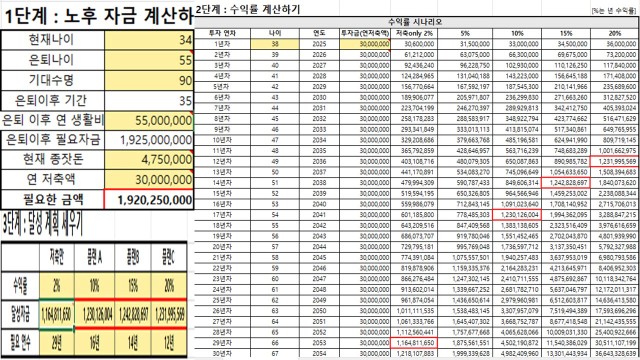This screenshot has height=360, width=640.
Task: Click the 플랜C column header
Action: 169,257
